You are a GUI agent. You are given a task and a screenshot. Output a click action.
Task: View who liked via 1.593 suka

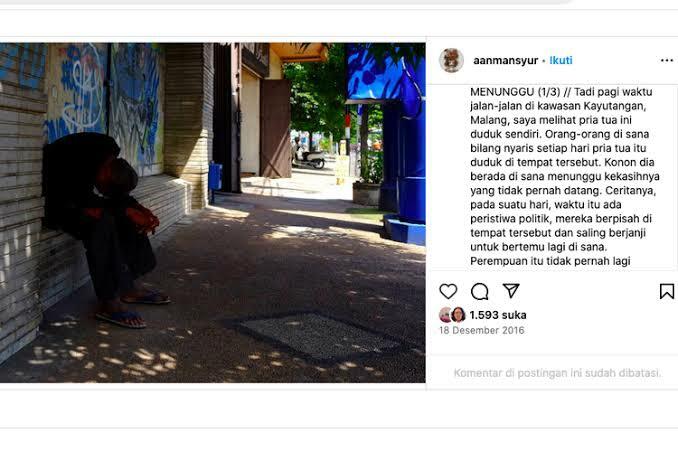tap(498, 315)
